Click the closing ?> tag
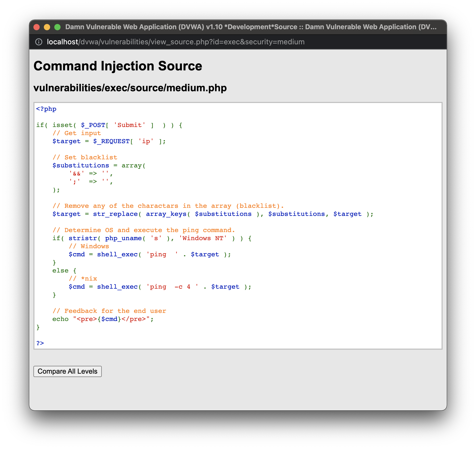The image size is (476, 449). click(x=40, y=343)
